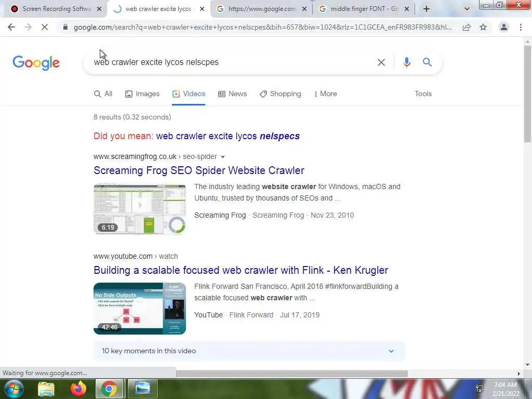Open the picture app taskbar icon

[142, 389]
